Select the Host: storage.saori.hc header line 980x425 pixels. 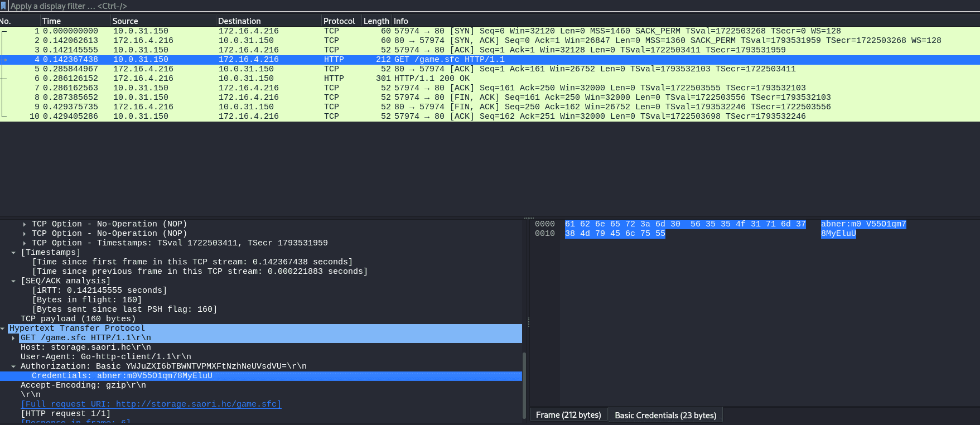(x=85, y=347)
